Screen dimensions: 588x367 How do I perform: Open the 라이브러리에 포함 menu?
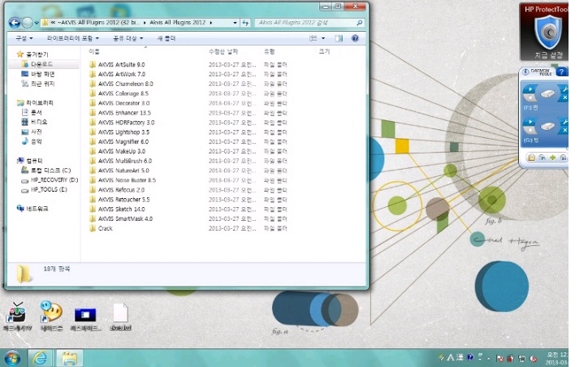[73, 38]
